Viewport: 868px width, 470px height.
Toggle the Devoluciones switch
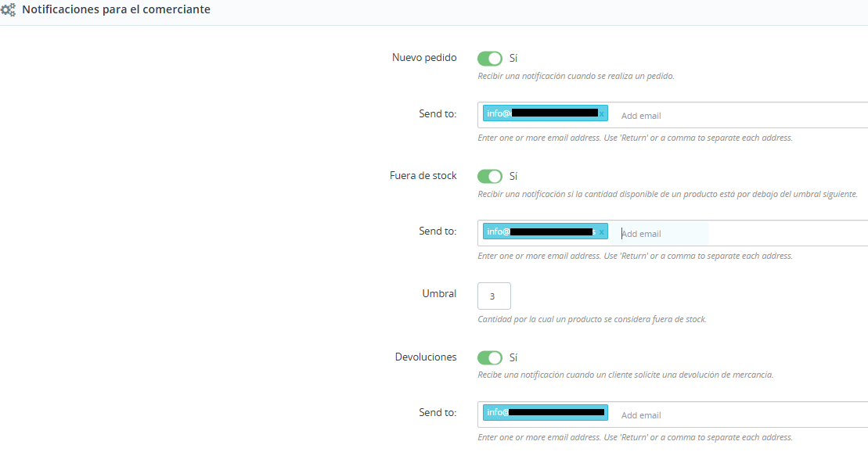click(x=490, y=357)
